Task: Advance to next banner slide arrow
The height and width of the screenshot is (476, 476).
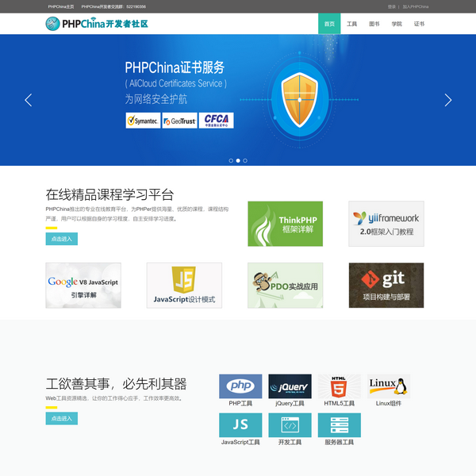Action: click(447, 100)
